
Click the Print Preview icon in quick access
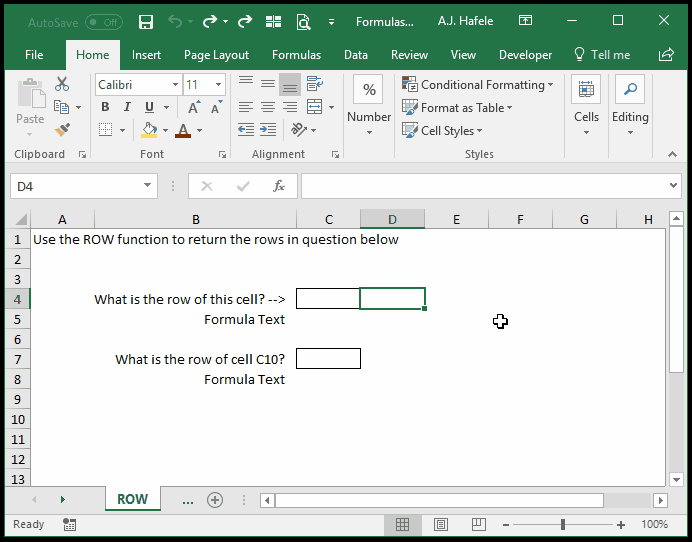point(303,21)
